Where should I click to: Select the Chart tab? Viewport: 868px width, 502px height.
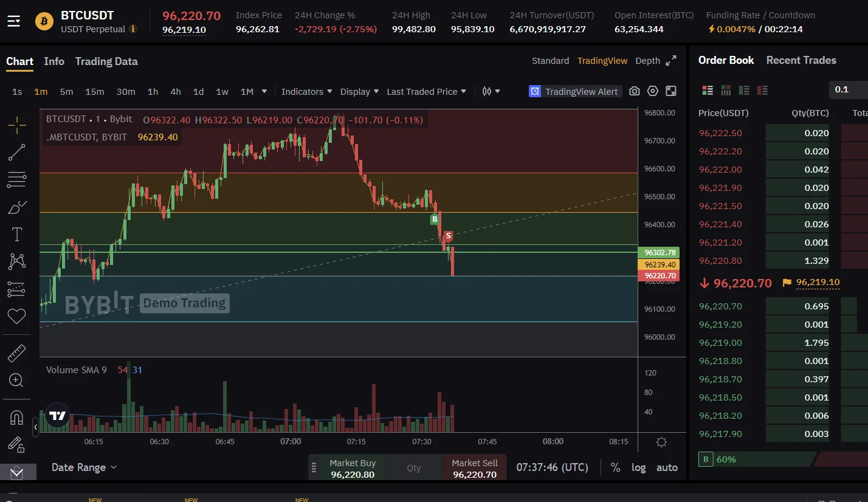[20, 61]
